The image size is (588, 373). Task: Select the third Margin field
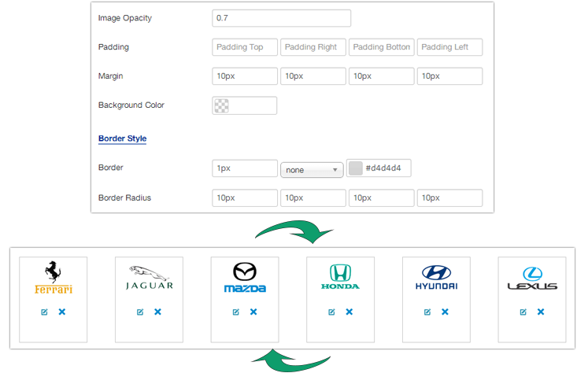(382, 76)
